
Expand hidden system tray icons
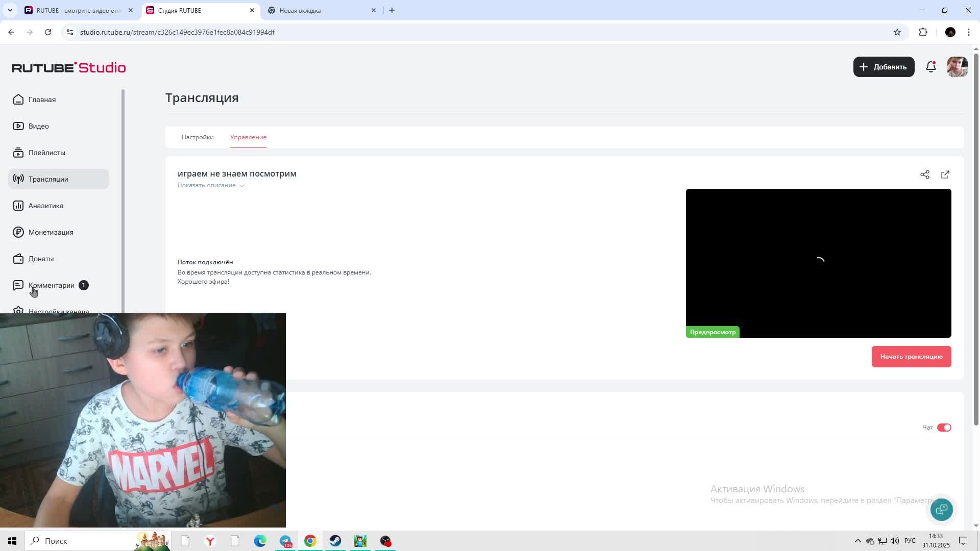858,541
